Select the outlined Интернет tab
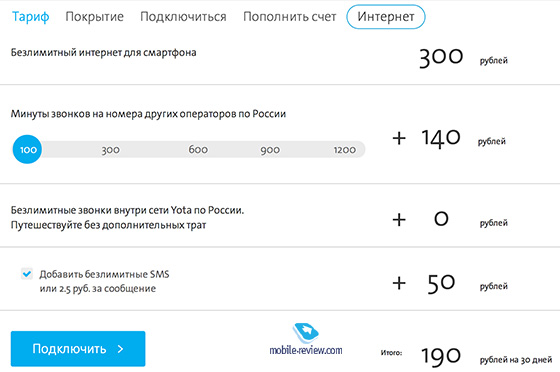Screen dimensions: 560x372 point(386,17)
